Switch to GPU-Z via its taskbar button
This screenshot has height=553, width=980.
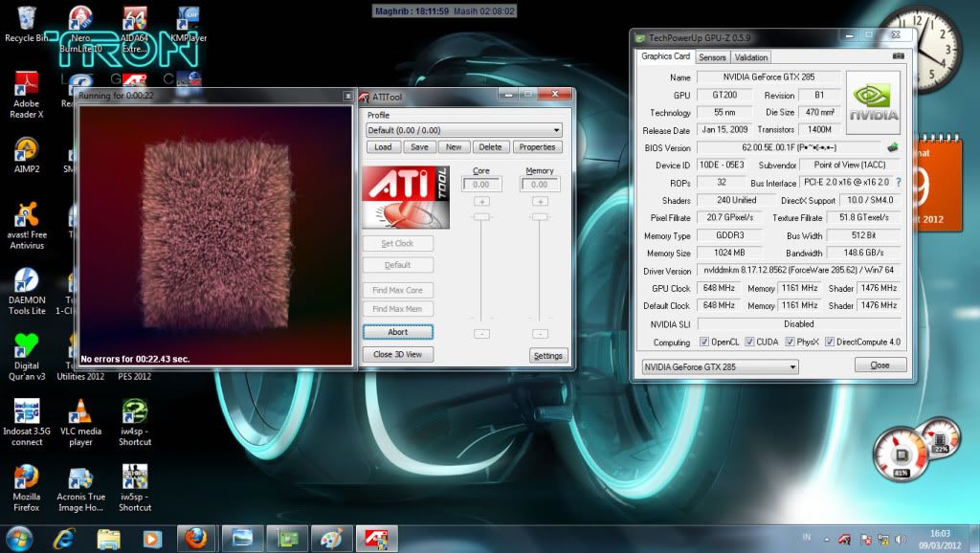(288, 539)
